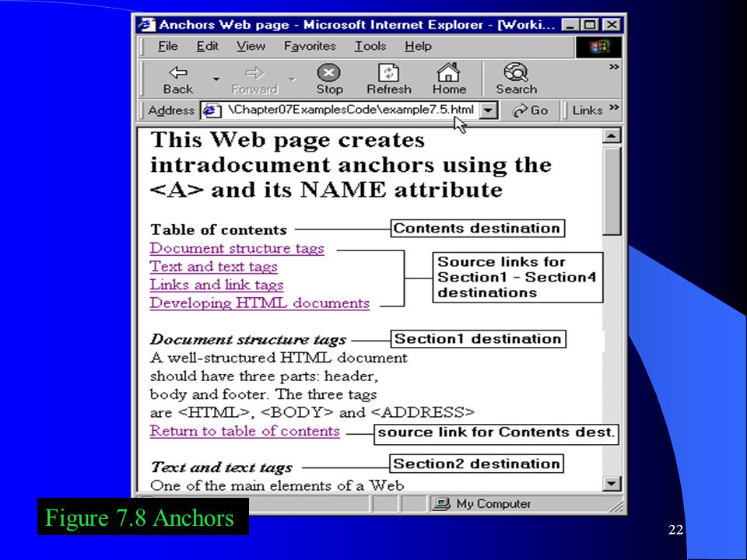The width and height of the screenshot is (747, 560).
Task: Click Return to table of contents link
Action: (244, 431)
